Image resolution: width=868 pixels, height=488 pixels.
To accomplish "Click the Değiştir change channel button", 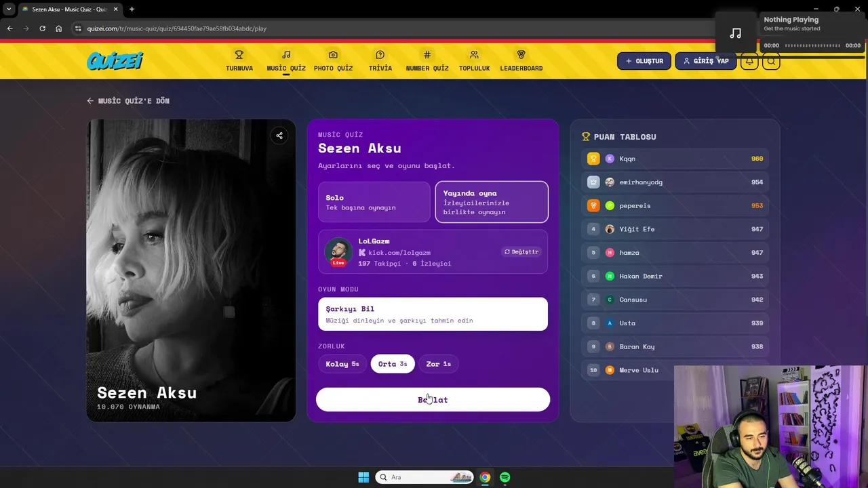I will 521,251.
